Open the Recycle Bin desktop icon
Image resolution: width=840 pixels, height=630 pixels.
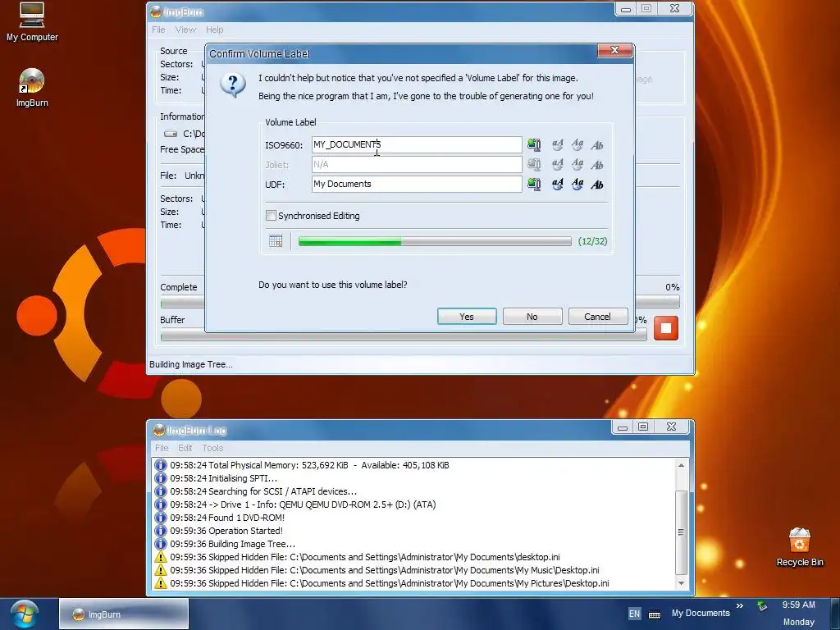800,547
